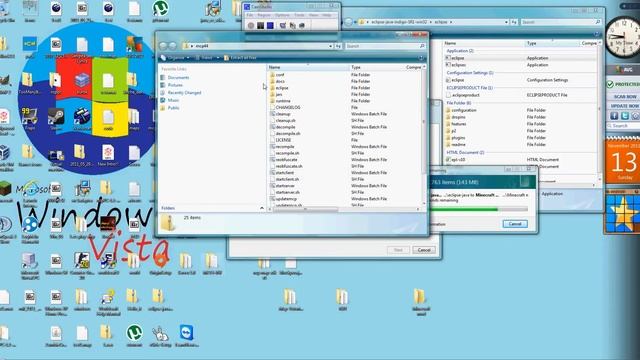Open the Organize dropdown in mcp44 window
Image resolution: width=640 pixels, height=360 pixels.
[175, 58]
